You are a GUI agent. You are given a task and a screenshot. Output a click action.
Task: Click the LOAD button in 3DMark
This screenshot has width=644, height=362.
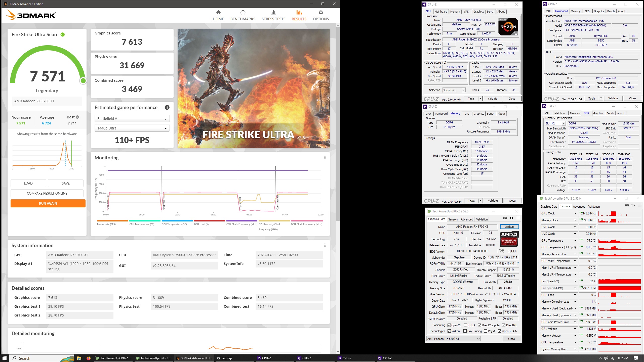pos(28,183)
